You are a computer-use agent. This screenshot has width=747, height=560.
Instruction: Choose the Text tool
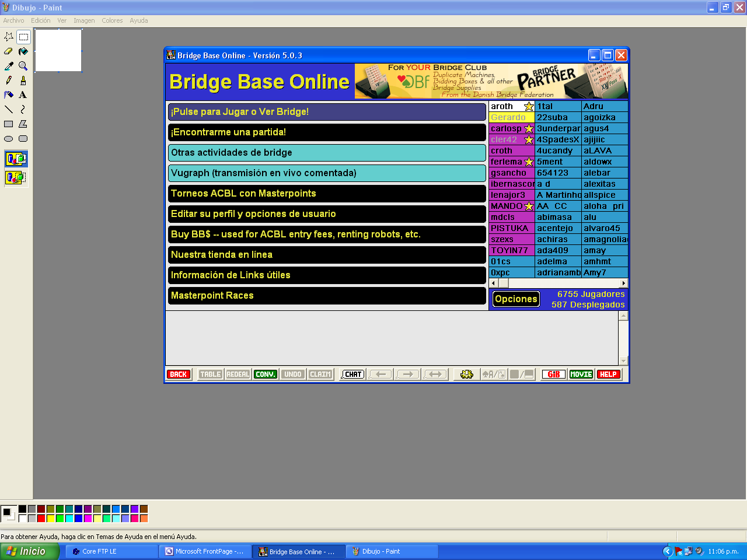click(x=23, y=95)
